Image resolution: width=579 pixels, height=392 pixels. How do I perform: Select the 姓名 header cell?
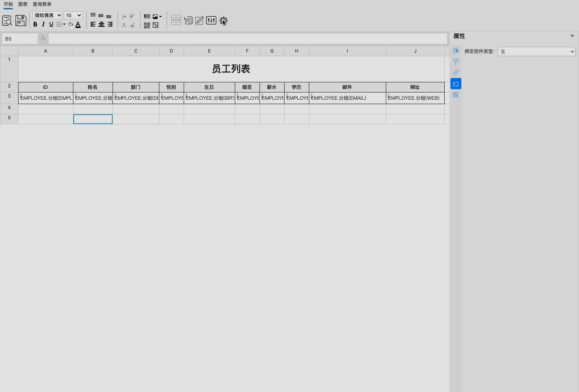(93, 87)
